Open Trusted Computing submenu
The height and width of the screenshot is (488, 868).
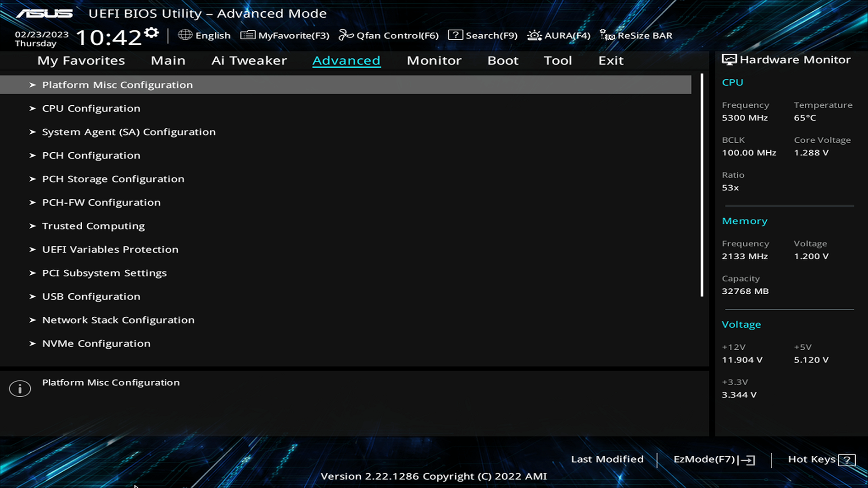tap(93, 226)
